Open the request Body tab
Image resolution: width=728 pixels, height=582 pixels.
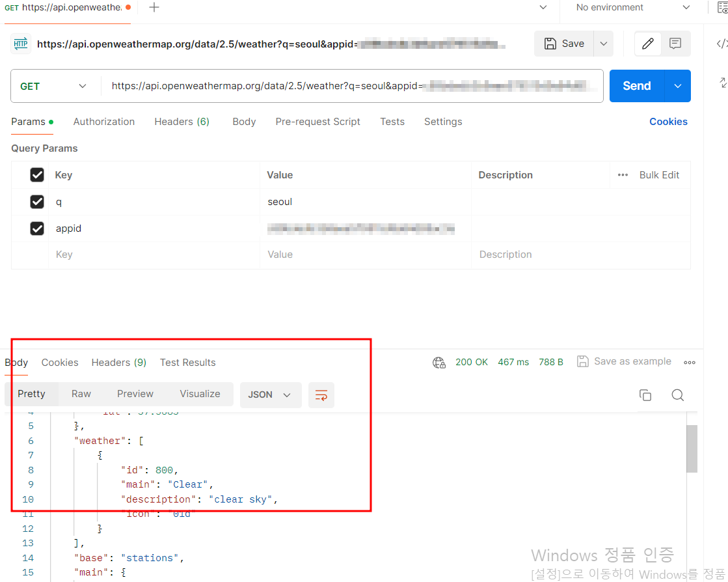tap(244, 122)
